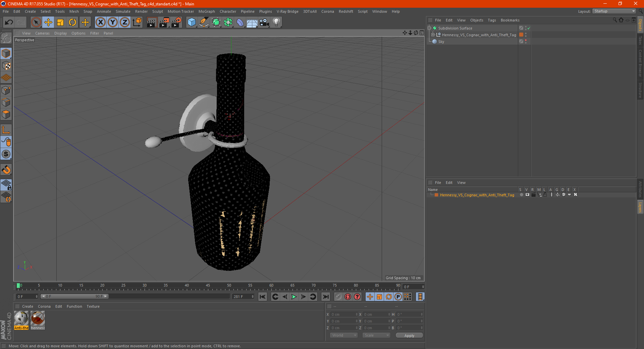This screenshot has width=644, height=349.
Task: Switch to Edges mode
Action: click(6, 102)
